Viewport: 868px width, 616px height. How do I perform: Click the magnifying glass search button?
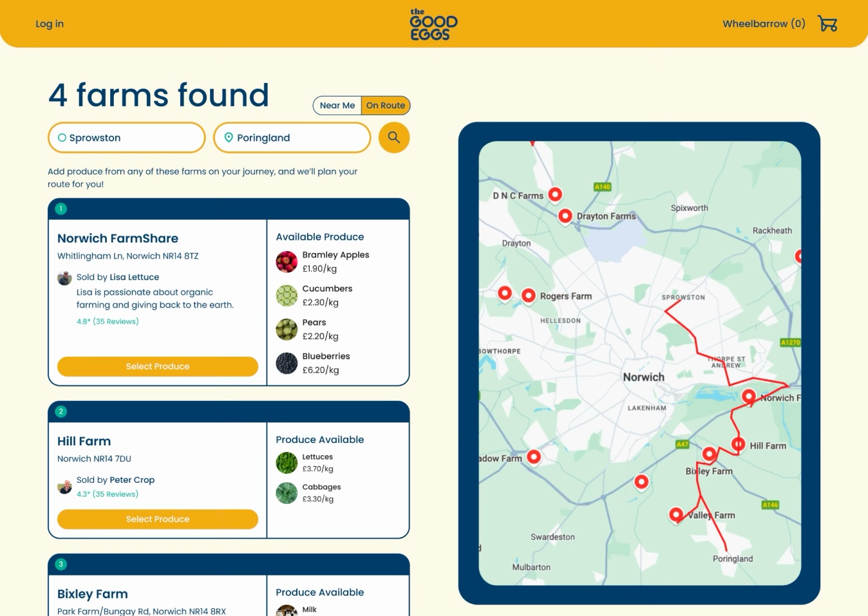[394, 138]
